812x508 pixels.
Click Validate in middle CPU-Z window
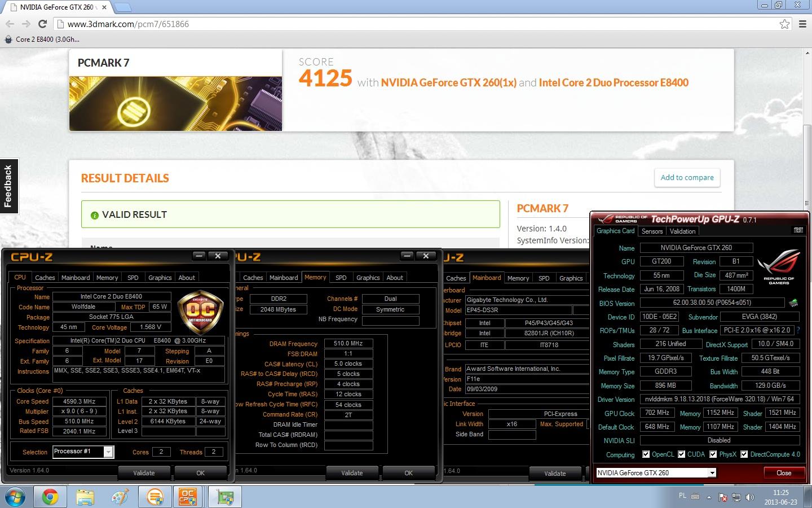coord(352,473)
